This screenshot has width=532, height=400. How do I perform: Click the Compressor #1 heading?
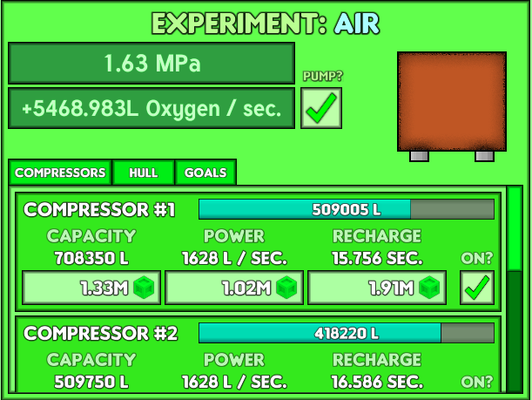click(x=99, y=209)
